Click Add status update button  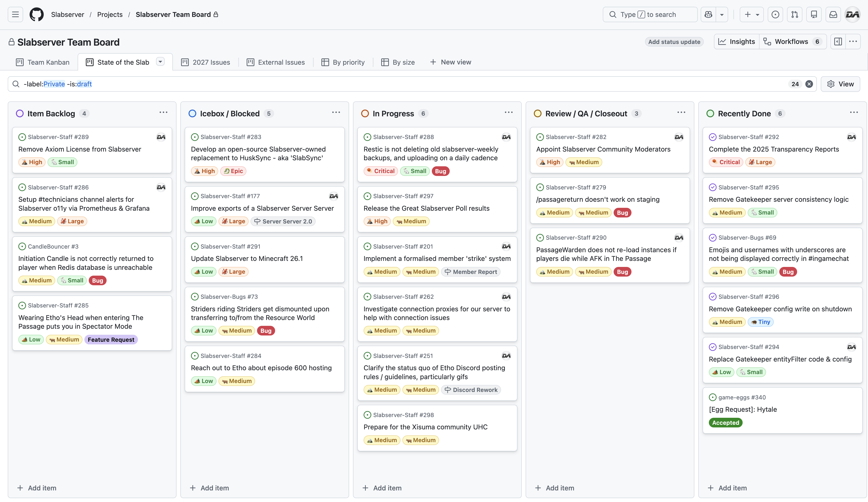point(674,42)
